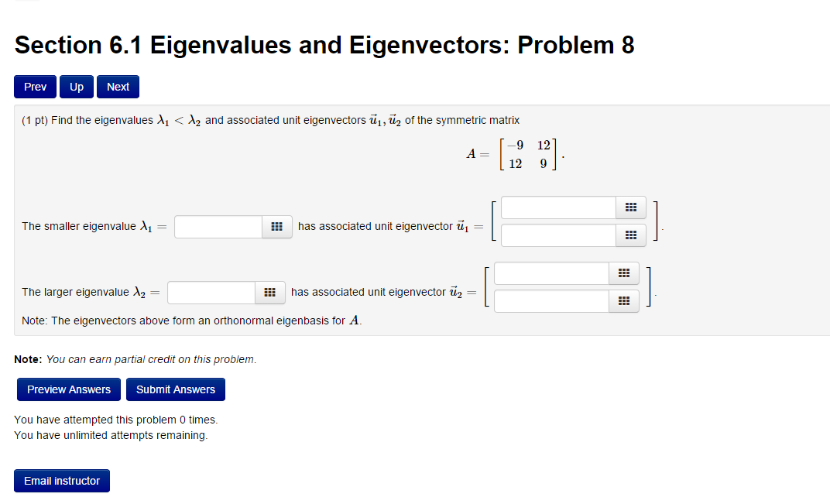The width and height of the screenshot is (830, 504).
Task: Open the Email instructor button
Action: pos(61,480)
